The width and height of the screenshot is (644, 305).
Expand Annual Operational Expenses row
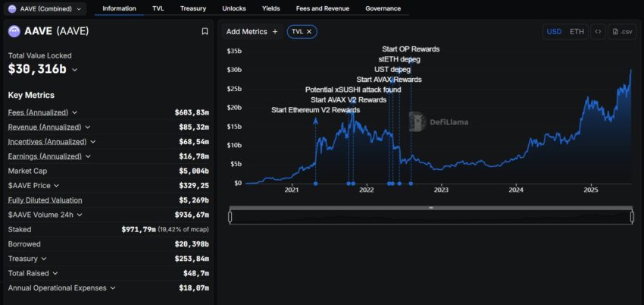point(113,288)
